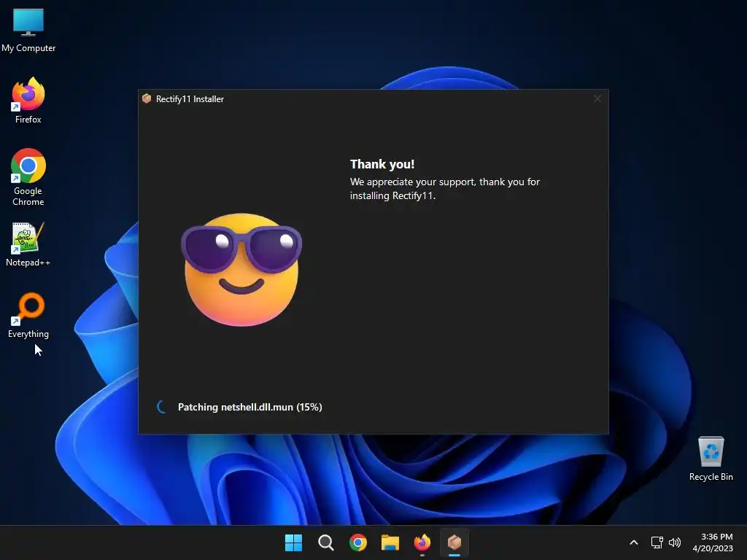This screenshot has width=747, height=560.
Task: Open File Explorer from the taskbar
Action: tap(390, 542)
